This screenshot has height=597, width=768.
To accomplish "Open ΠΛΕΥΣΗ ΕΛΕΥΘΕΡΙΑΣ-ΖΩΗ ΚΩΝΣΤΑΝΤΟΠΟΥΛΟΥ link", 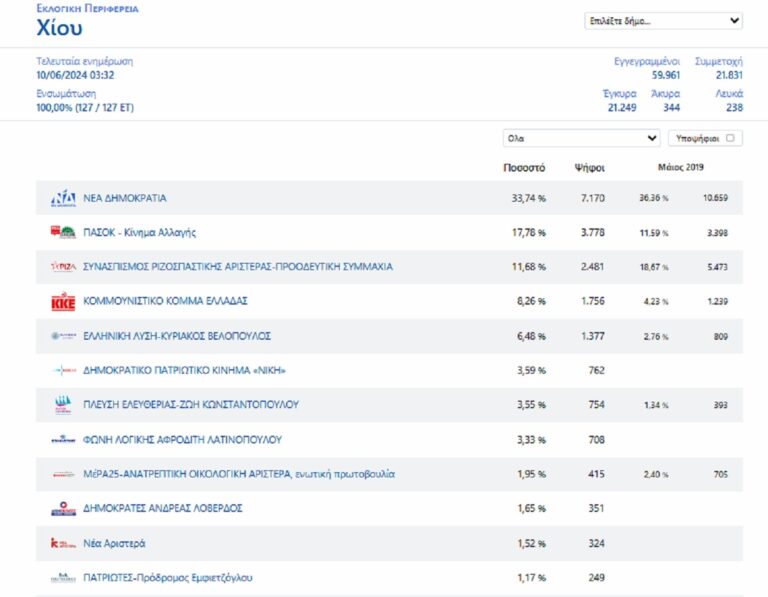I will [191, 405].
